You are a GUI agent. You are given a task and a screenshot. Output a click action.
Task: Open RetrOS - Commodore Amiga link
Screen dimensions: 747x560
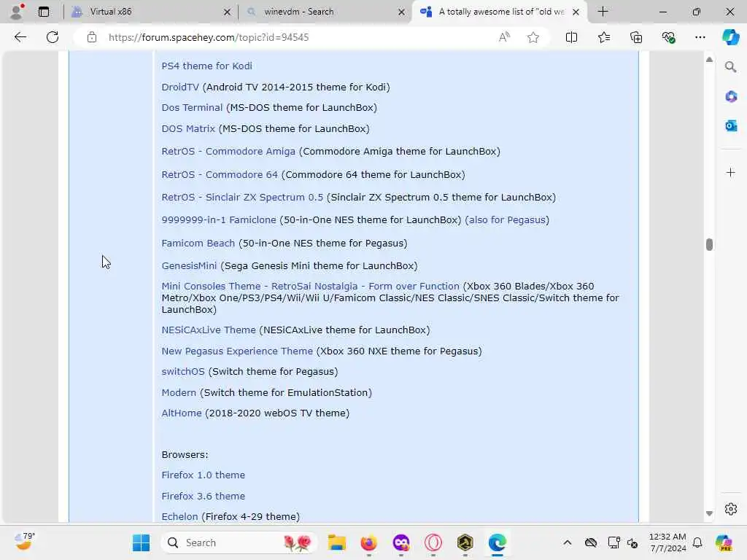228,151
